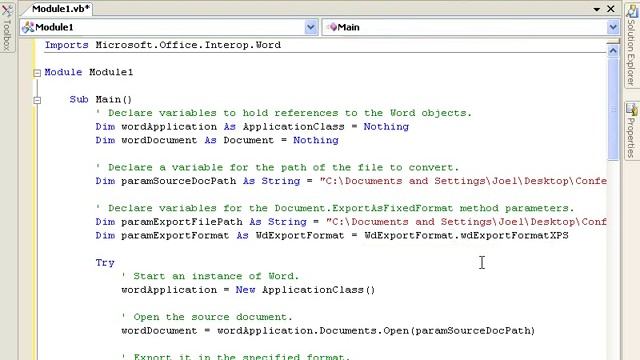Open the Module1 class dropdown
Viewport: 640px width, 360px height.
(311, 27)
